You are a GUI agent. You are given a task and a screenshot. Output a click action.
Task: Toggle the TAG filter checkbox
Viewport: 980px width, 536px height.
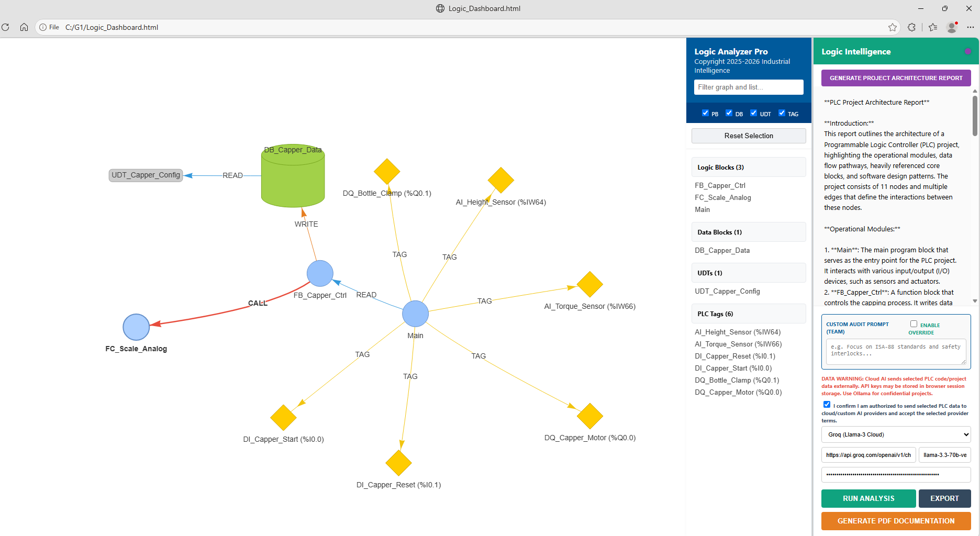click(x=782, y=113)
